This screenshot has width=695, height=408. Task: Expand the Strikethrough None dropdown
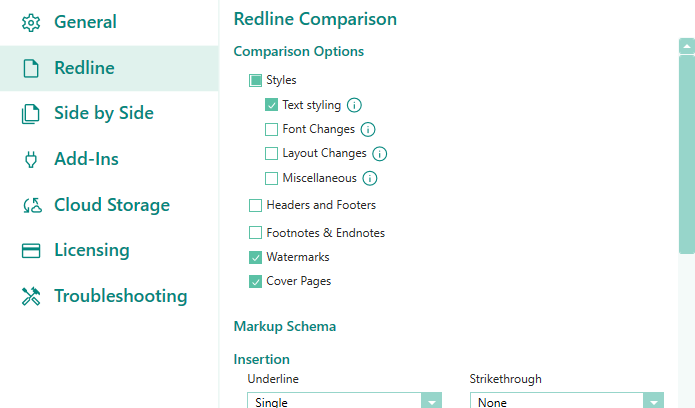(567, 400)
